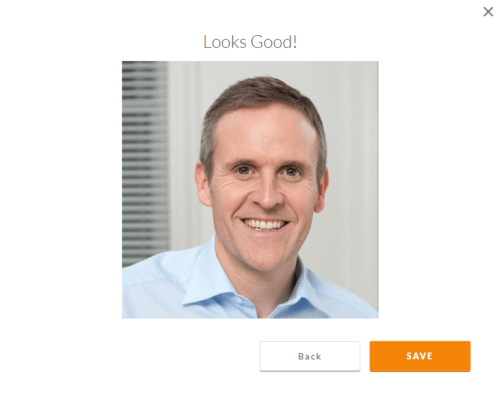Click the orange SAVE button
500x401 pixels.
coord(420,356)
